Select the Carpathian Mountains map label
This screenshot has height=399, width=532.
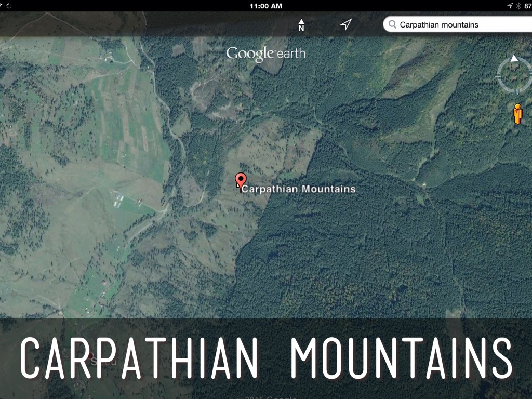[299, 189]
